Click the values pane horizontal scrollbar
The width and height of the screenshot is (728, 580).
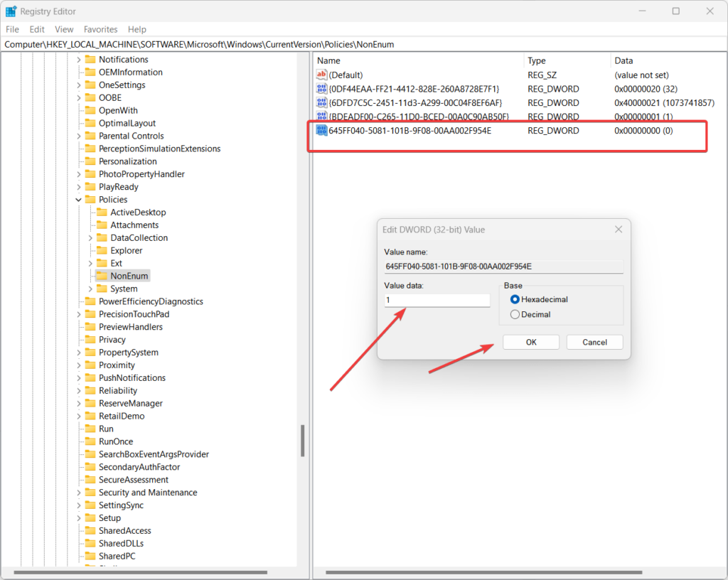point(483,572)
